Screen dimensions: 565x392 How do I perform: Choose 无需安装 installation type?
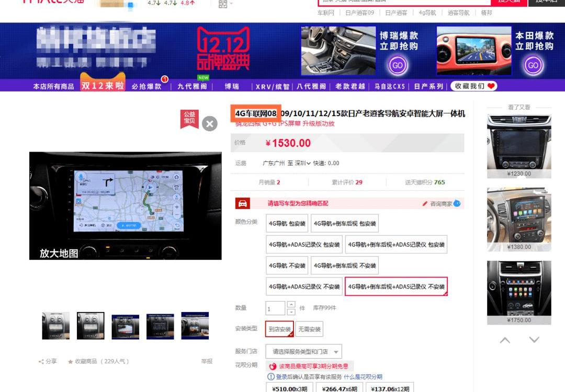309,329
